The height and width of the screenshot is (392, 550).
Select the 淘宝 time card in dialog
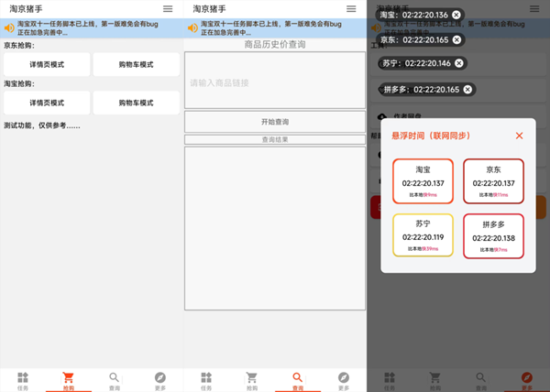tap(423, 181)
